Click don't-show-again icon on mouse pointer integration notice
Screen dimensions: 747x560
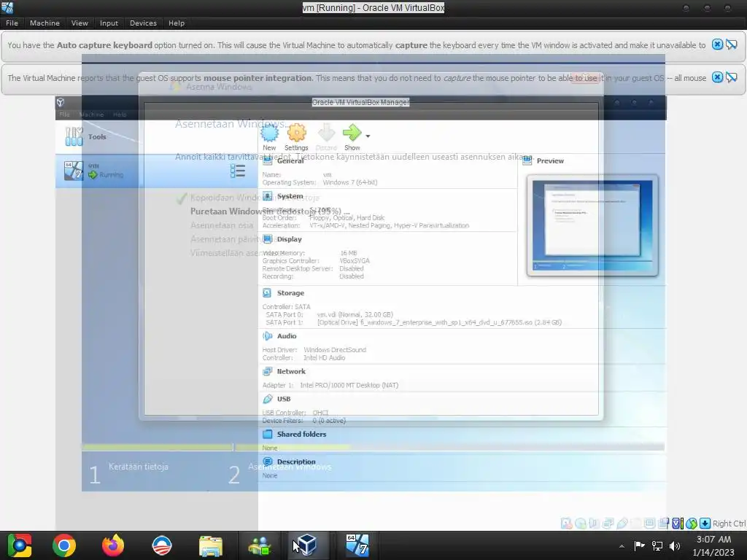pyautogui.click(x=731, y=77)
